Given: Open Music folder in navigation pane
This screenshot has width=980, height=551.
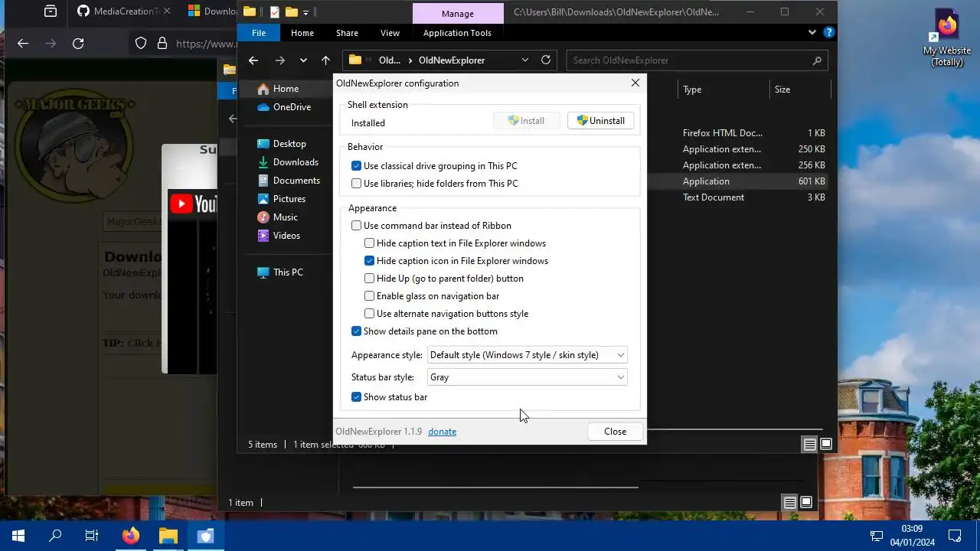Looking at the screenshot, I should (x=277, y=217).
